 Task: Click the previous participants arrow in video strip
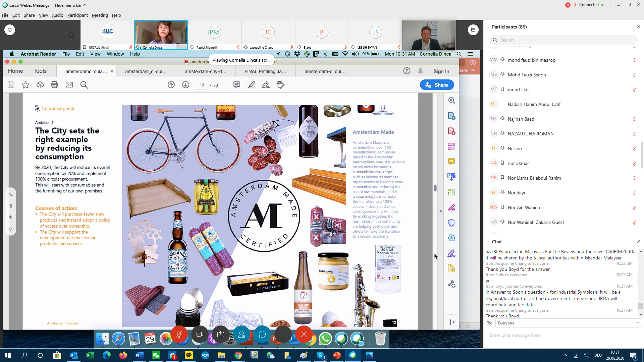pos(71,35)
